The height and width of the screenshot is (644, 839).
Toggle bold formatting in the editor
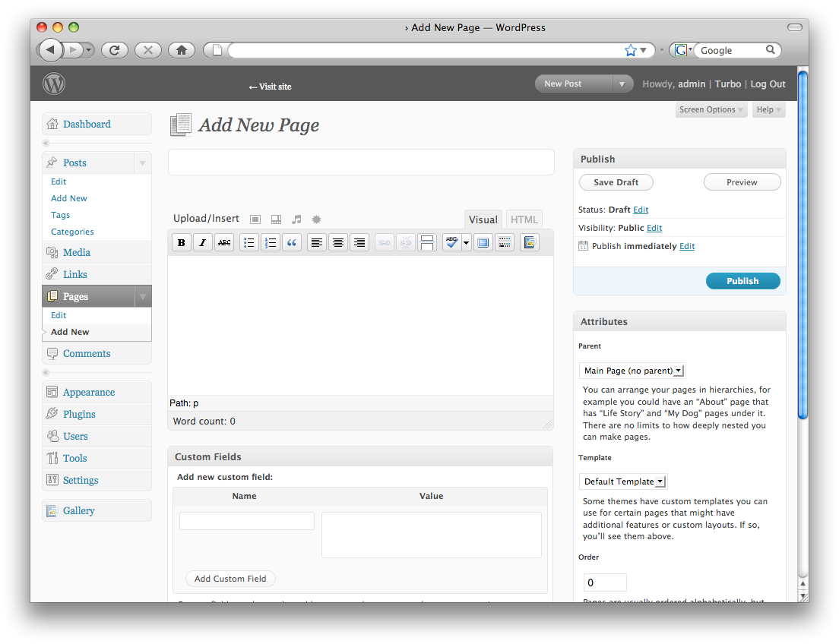[182, 243]
